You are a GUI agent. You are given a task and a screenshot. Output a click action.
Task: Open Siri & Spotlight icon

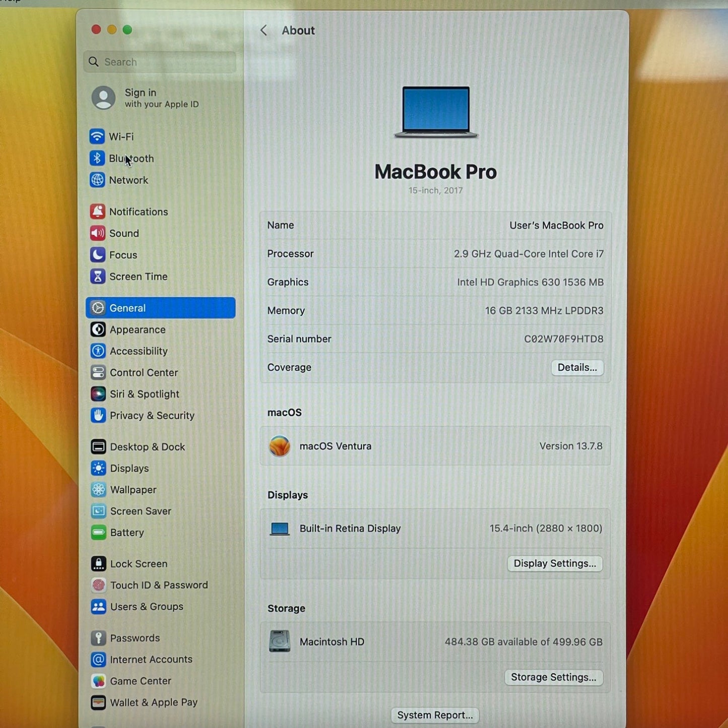(x=98, y=394)
